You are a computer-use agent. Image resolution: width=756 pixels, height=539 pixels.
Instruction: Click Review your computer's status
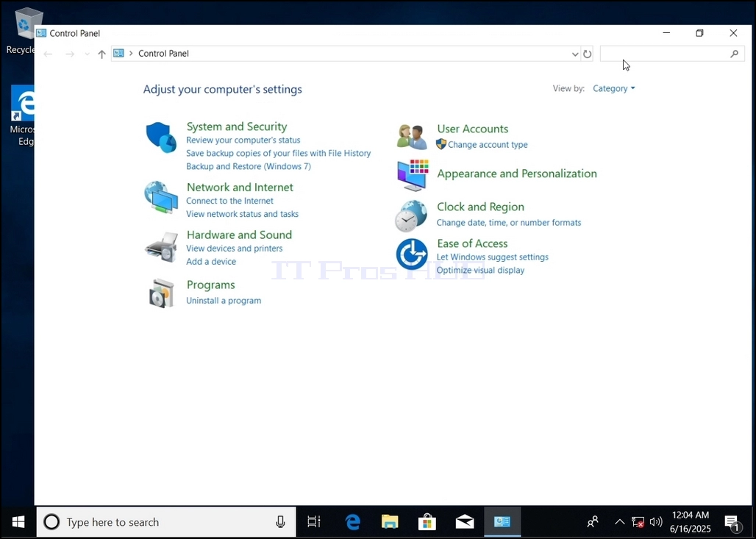pos(243,140)
